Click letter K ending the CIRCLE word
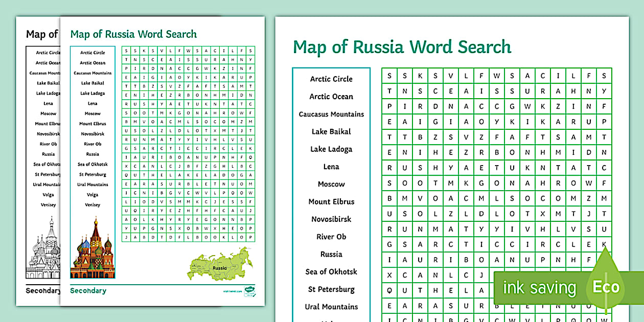The height and width of the screenshot is (322, 644). click(x=605, y=244)
